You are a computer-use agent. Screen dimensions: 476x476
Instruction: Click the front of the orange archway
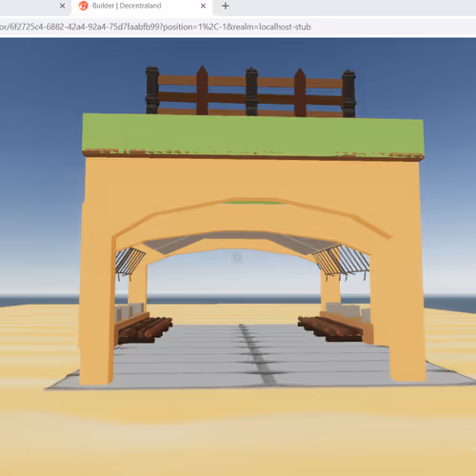(x=253, y=184)
